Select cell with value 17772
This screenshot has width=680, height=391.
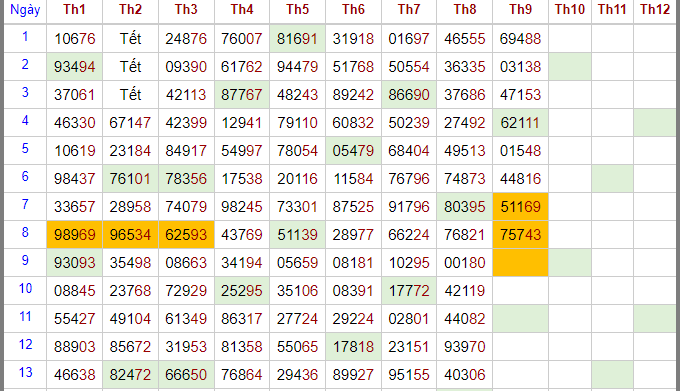click(x=409, y=290)
